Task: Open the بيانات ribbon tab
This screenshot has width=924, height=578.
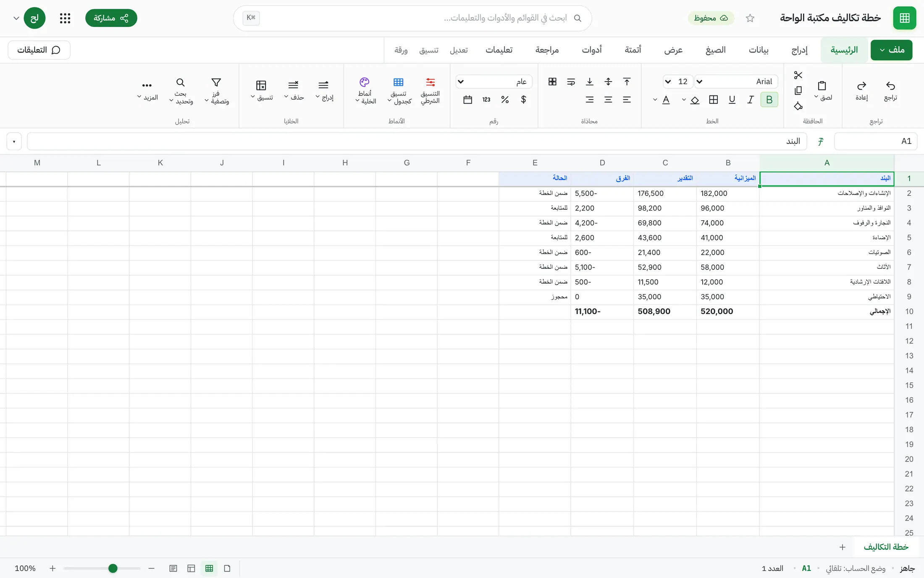Action: (x=759, y=50)
